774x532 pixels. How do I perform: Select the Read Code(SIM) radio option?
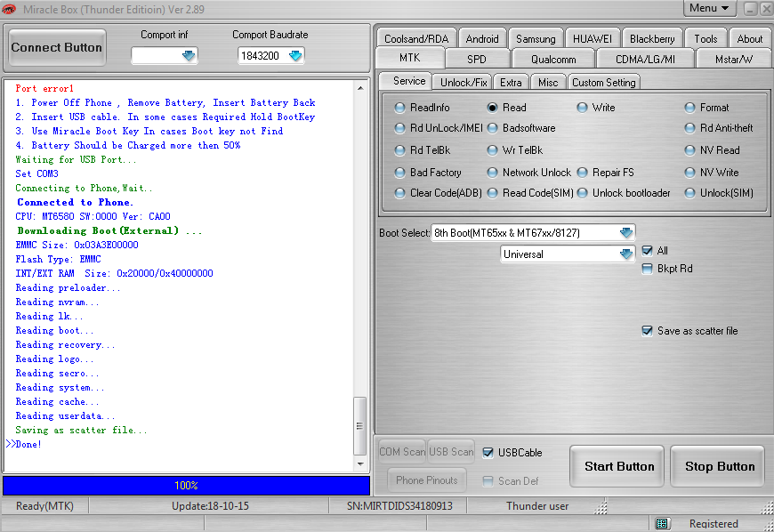click(x=492, y=193)
